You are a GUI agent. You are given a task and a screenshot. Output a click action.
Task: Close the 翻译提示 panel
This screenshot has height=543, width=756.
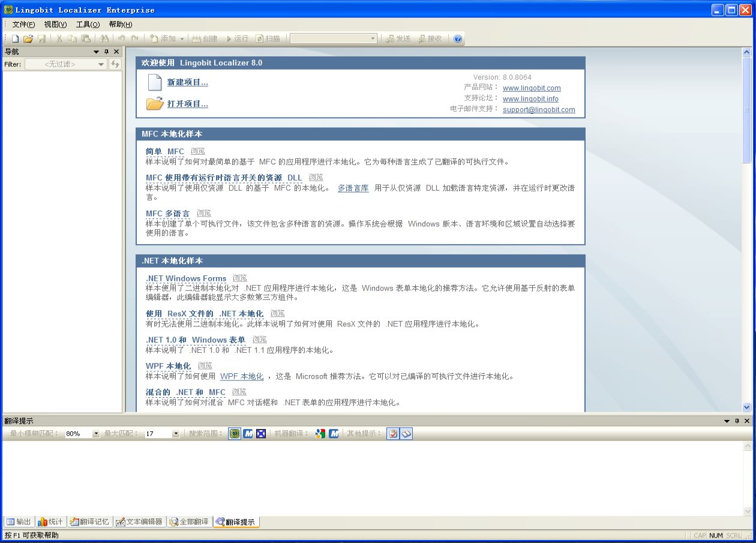pyautogui.click(x=747, y=421)
